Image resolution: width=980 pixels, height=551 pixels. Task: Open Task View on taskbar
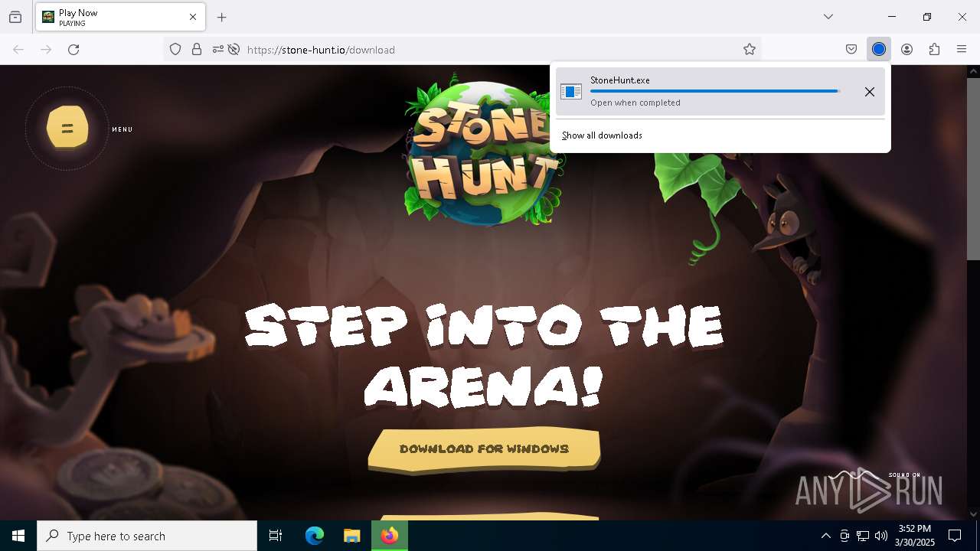(276, 536)
